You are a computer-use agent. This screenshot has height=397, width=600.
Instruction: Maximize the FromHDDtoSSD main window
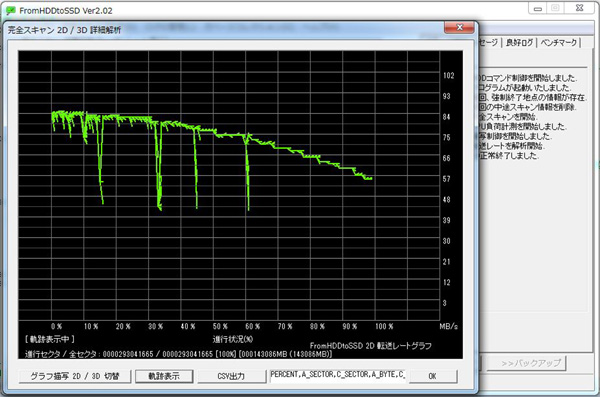[x=556, y=8]
